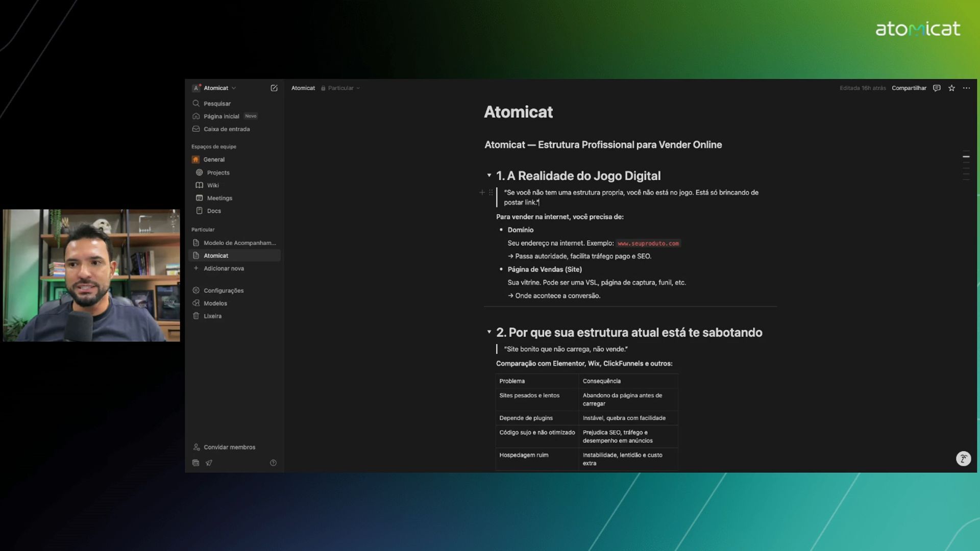
Task: Open the comments icon in top bar
Action: [x=937, y=88]
